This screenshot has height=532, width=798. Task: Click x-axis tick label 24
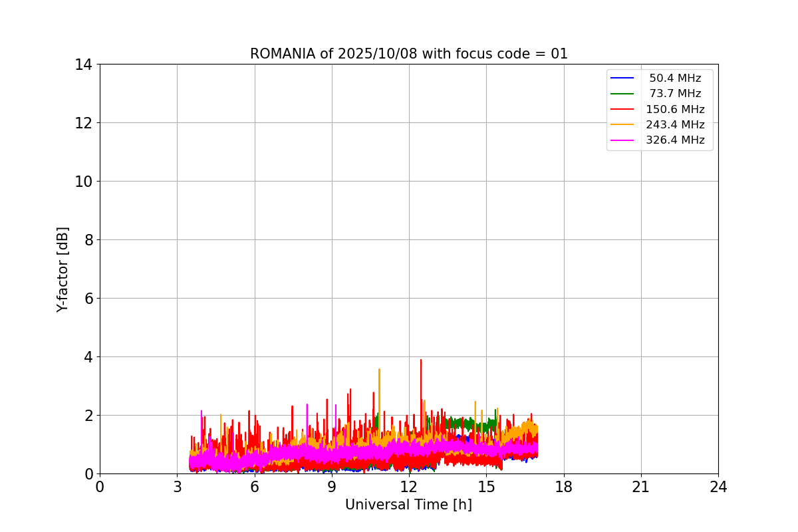tap(718, 487)
